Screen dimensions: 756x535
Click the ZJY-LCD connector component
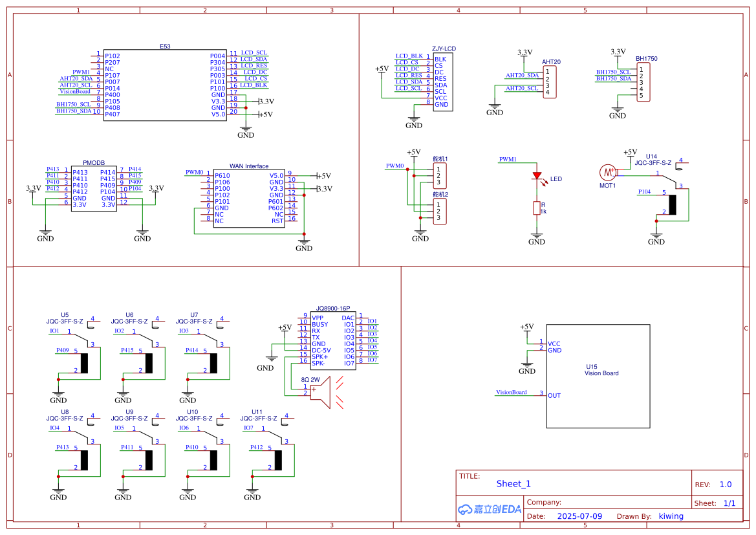[442, 82]
